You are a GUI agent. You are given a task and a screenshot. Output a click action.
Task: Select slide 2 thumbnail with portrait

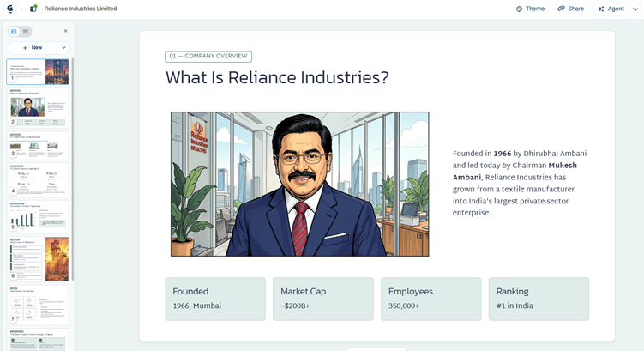coord(38,107)
